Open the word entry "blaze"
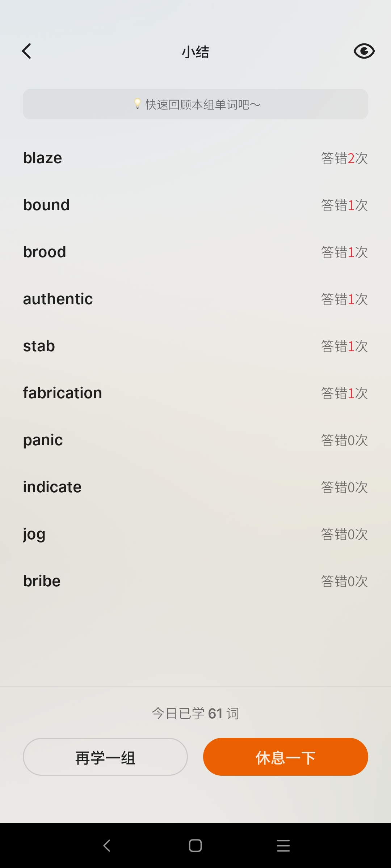The image size is (391, 868). tap(43, 158)
